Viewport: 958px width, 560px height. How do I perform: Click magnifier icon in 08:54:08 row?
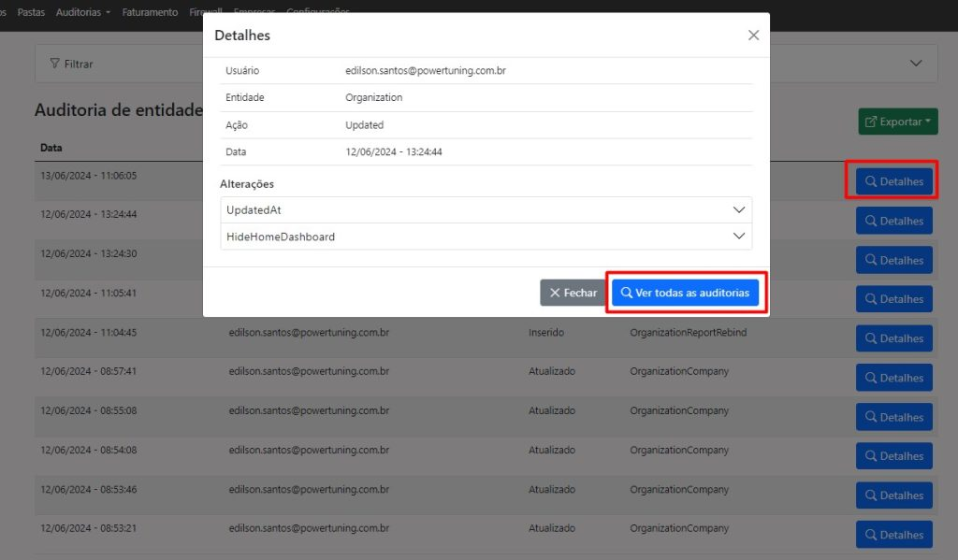[870, 456]
